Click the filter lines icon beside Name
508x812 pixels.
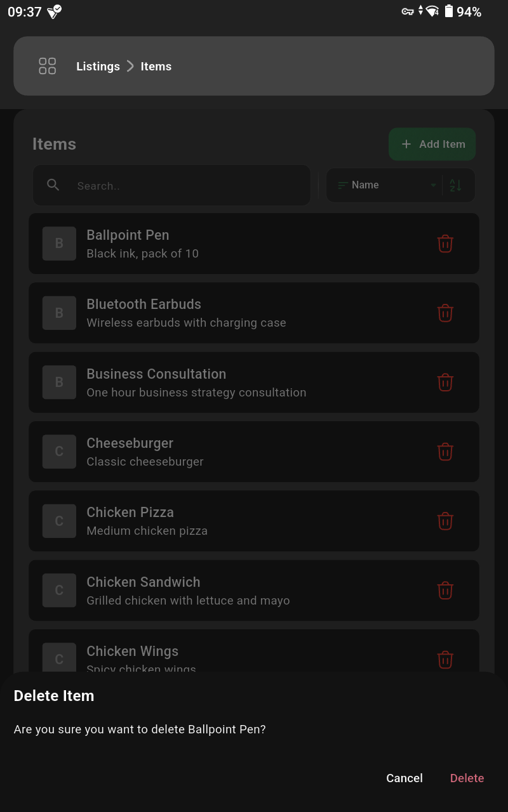pos(342,185)
